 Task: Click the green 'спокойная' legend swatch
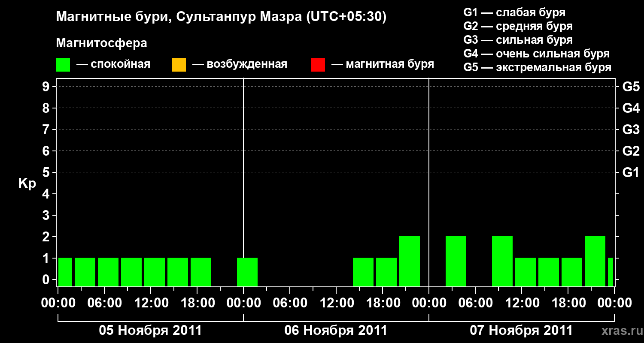click(63, 65)
